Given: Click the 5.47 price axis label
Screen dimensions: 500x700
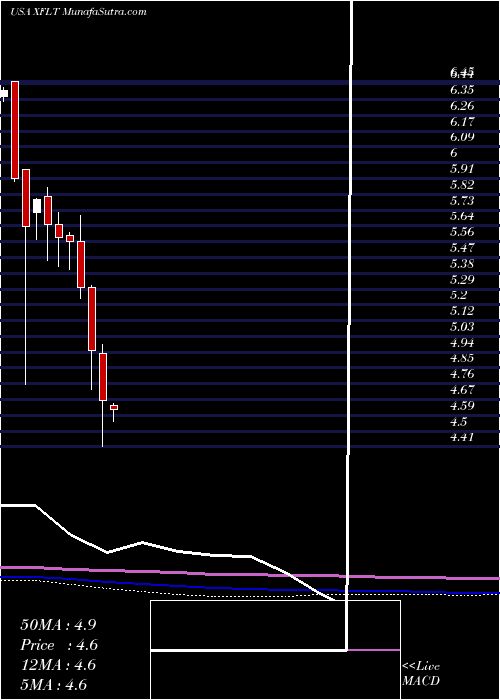Looking at the screenshot, I should point(462,247).
